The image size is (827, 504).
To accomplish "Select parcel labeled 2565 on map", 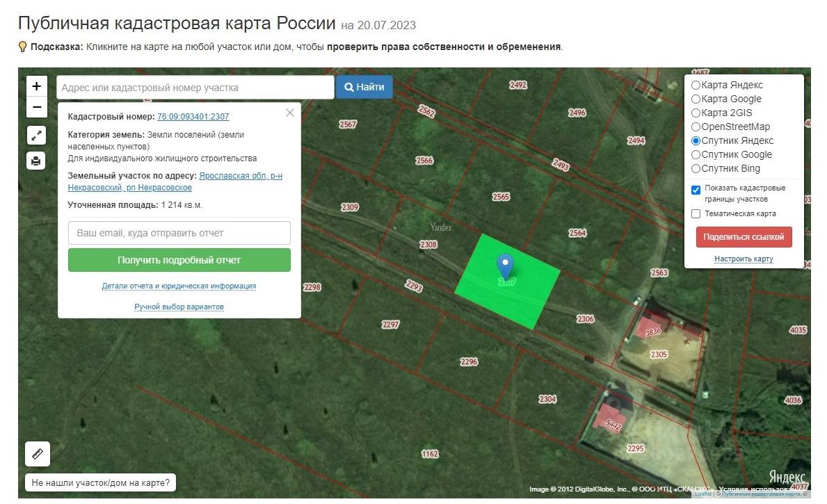I will coord(501,197).
